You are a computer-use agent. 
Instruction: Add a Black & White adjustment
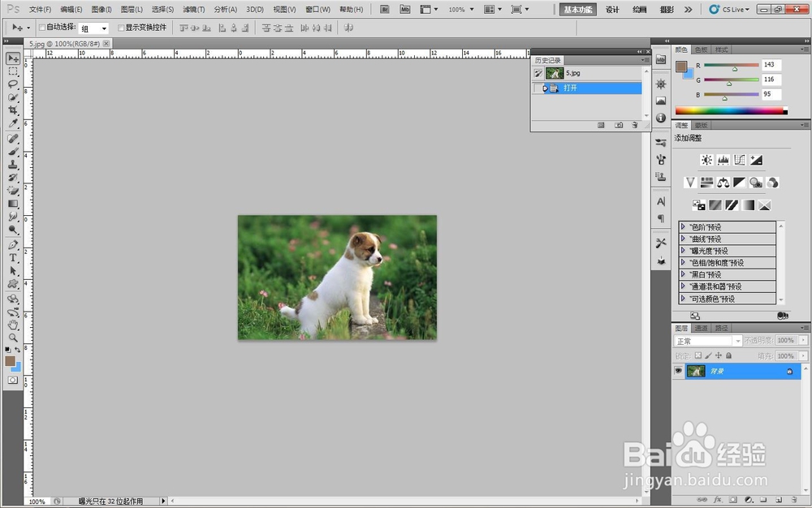pyautogui.click(x=740, y=183)
